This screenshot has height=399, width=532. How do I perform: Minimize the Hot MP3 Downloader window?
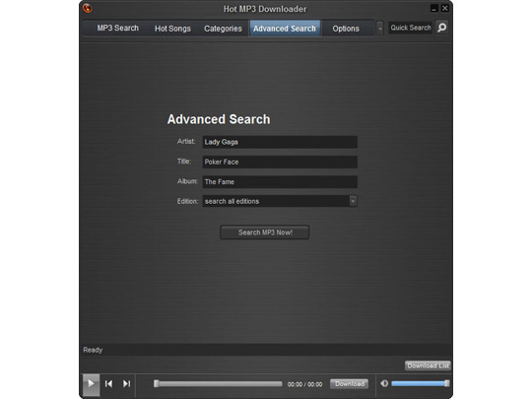pos(433,9)
